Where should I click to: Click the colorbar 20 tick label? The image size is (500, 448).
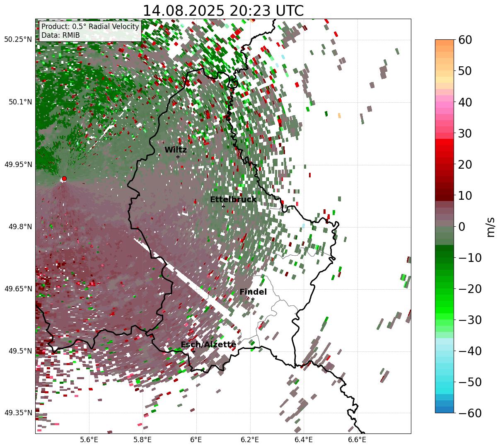464,164
